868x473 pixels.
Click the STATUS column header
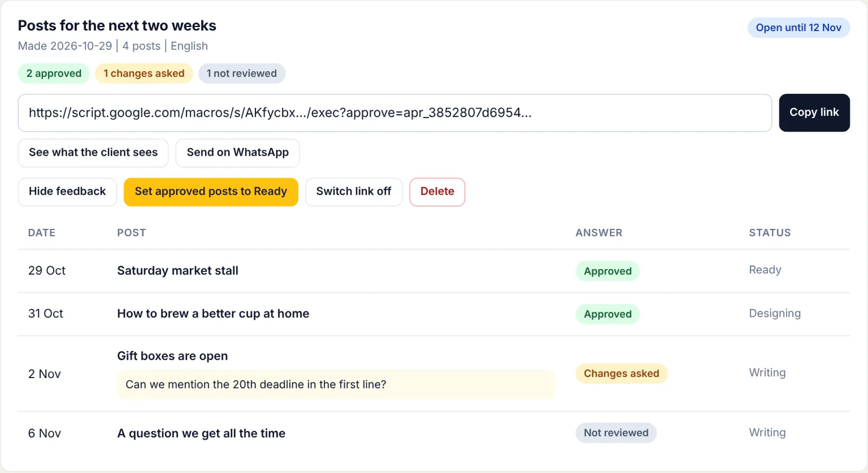tap(770, 233)
